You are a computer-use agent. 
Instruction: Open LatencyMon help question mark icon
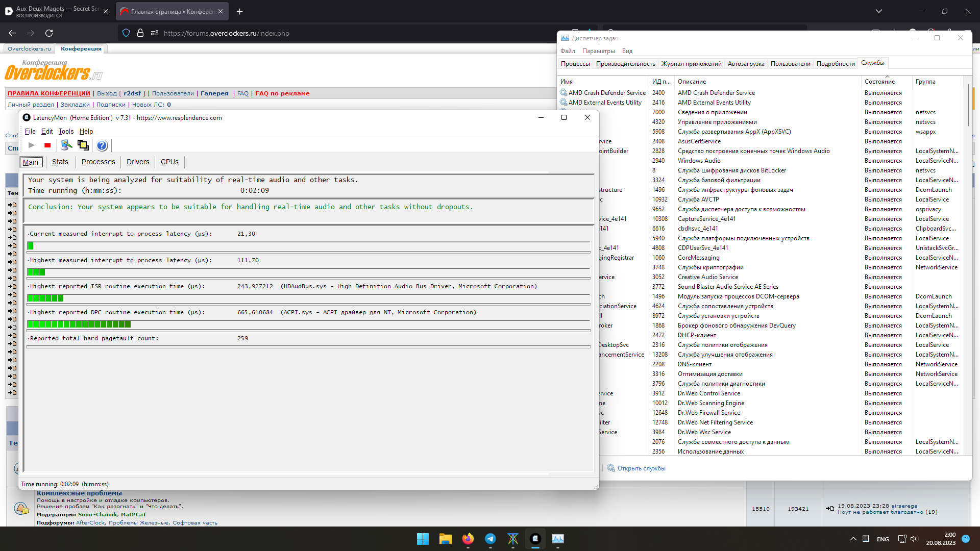click(102, 146)
